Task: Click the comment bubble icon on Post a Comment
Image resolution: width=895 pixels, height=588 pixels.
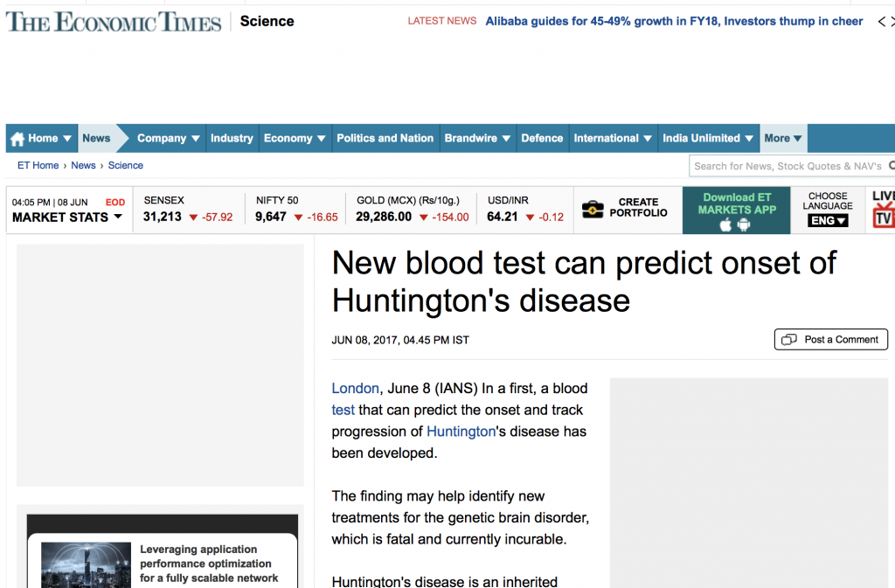Action: pos(790,339)
